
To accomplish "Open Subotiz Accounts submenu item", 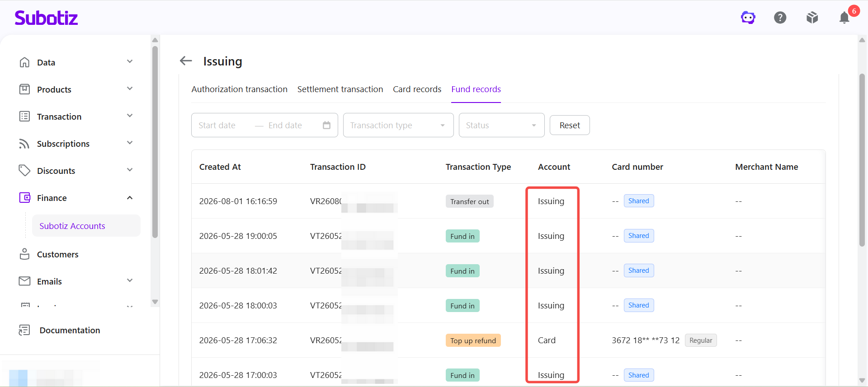I will point(86,226).
